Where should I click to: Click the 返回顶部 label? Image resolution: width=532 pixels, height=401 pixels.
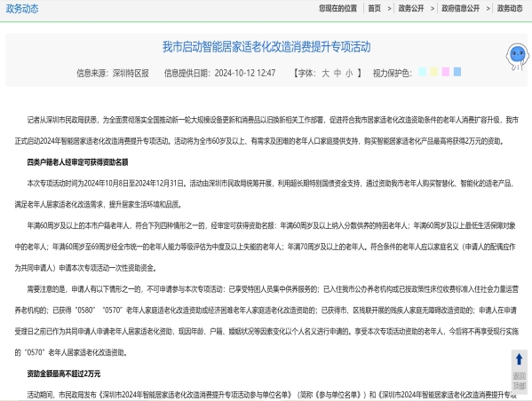519,381
